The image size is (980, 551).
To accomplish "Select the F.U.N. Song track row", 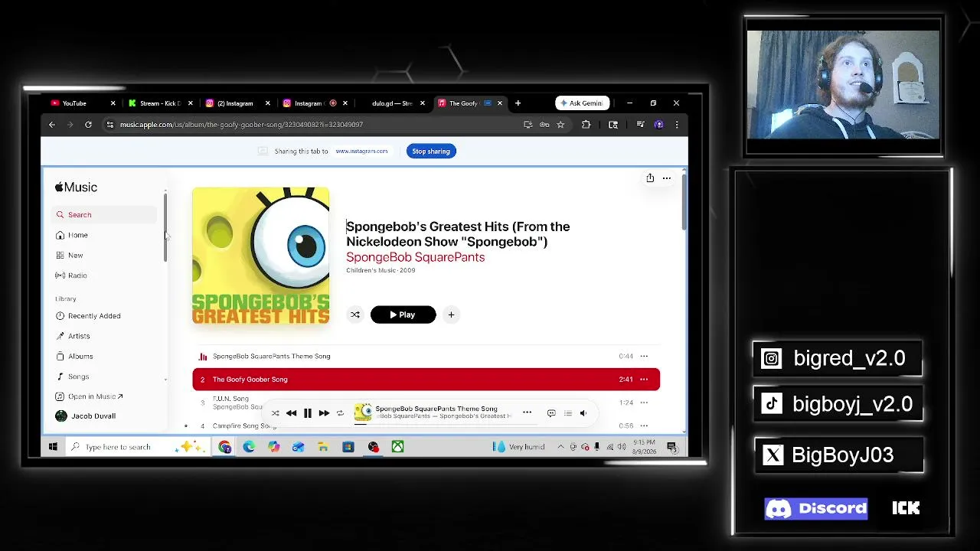I will click(426, 403).
